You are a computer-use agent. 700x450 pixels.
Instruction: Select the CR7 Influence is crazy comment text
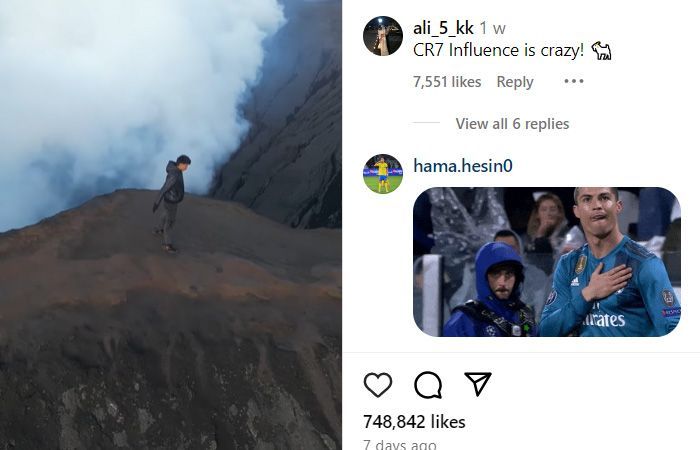tap(498, 50)
